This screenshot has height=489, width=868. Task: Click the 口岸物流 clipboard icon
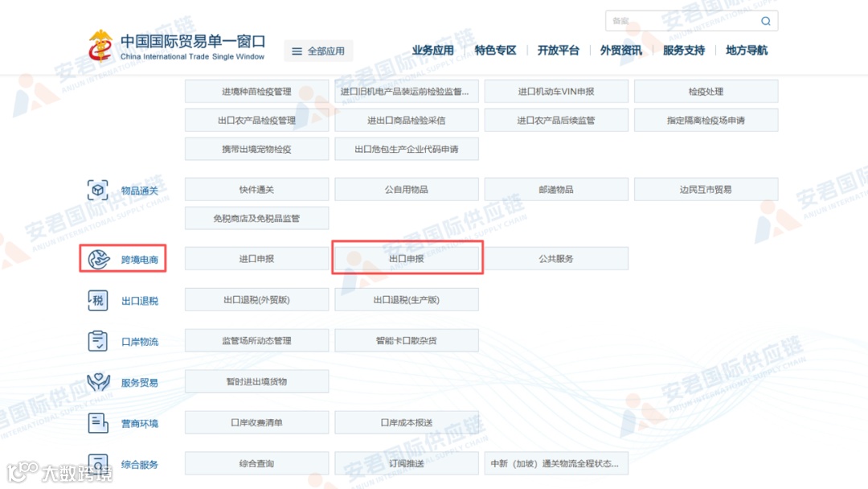(x=97, y=341)
